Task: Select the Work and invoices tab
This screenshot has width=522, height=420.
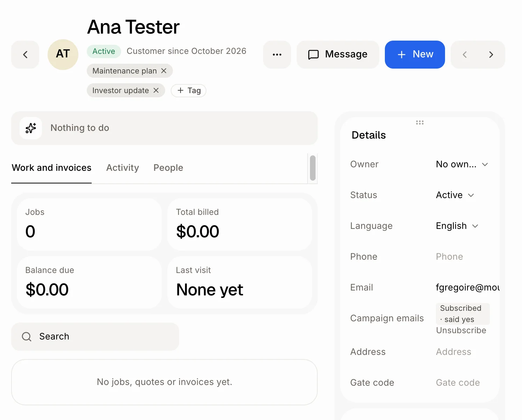Action: (51, 168)
